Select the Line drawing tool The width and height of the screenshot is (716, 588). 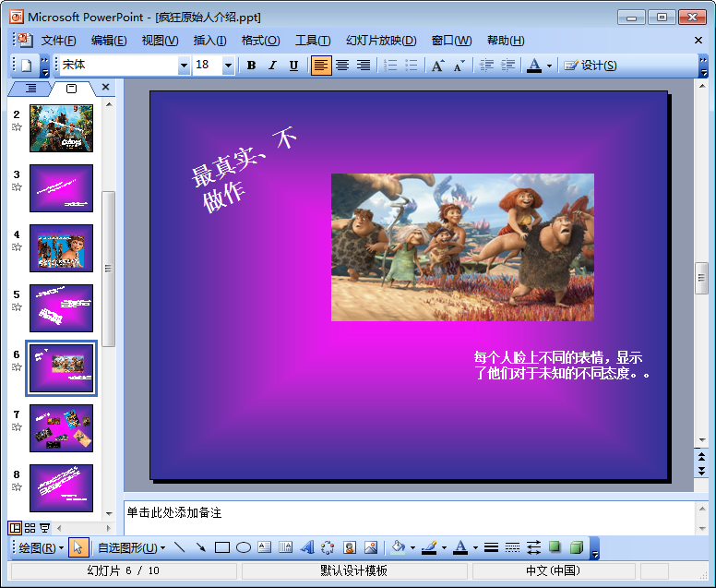coord(180,547)
